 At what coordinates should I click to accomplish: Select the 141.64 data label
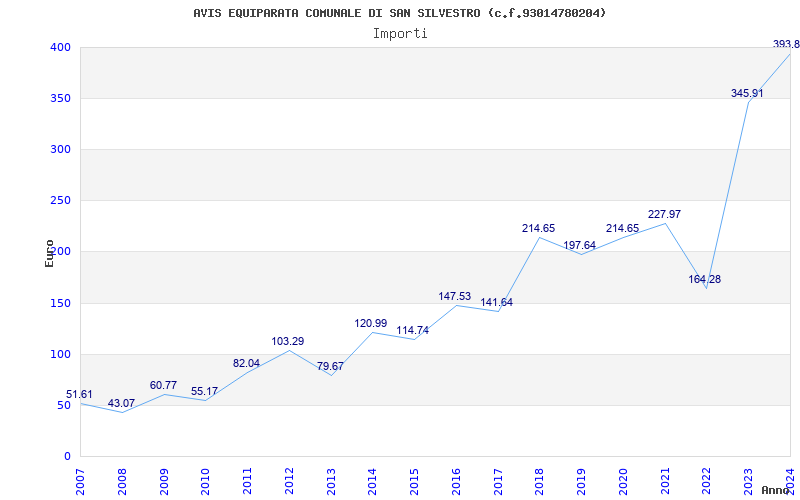click(496, 303)
